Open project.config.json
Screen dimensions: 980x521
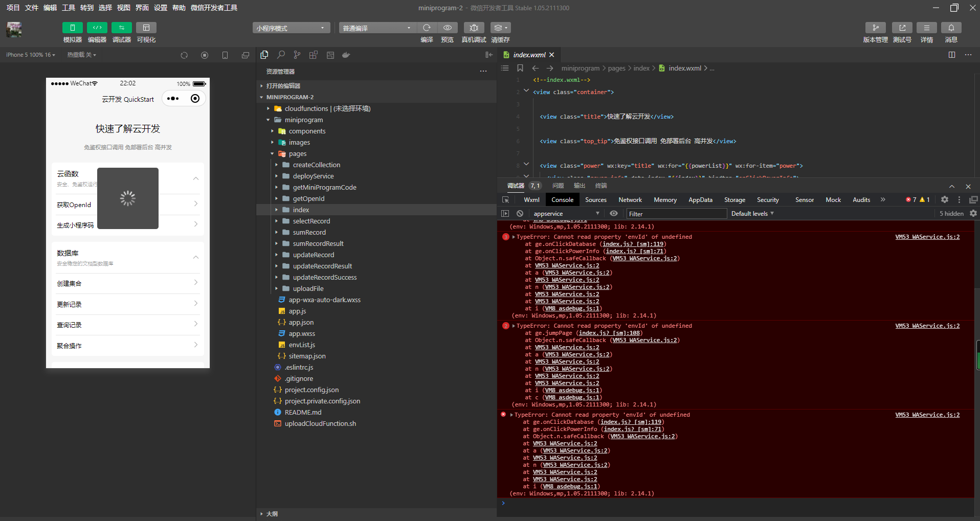pos(311,390)
